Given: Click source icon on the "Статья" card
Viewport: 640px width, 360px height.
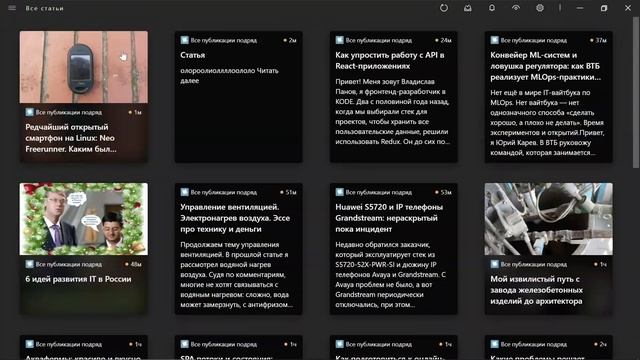Looking at the screenshot, I should pyautogui.click(x=184, y=40).
